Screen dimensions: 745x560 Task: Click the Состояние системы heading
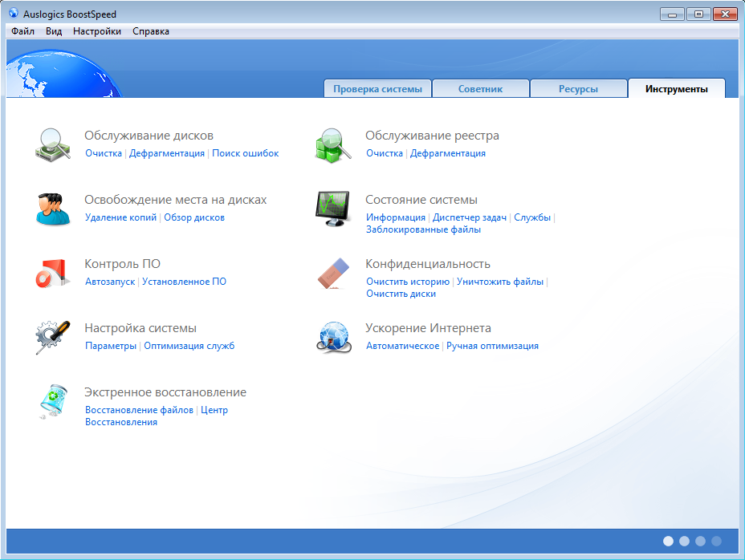(x=421, y=200)
